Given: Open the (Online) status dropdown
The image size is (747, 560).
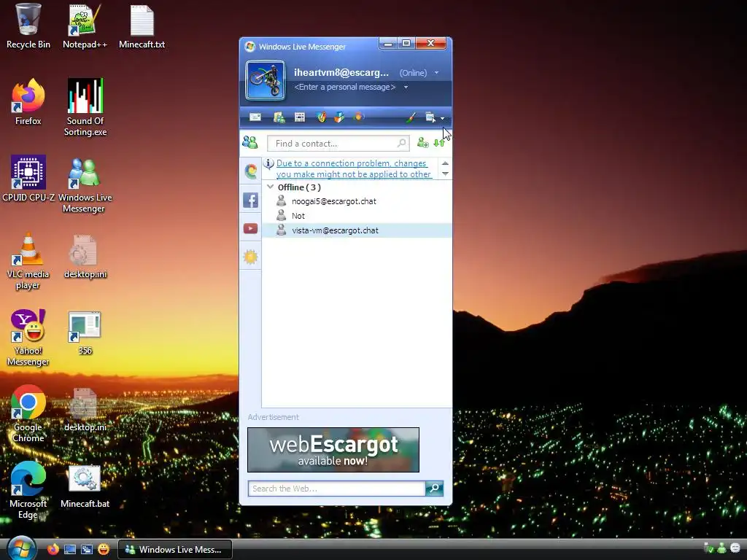Looking at the screenshot, I should coord(419,73).
